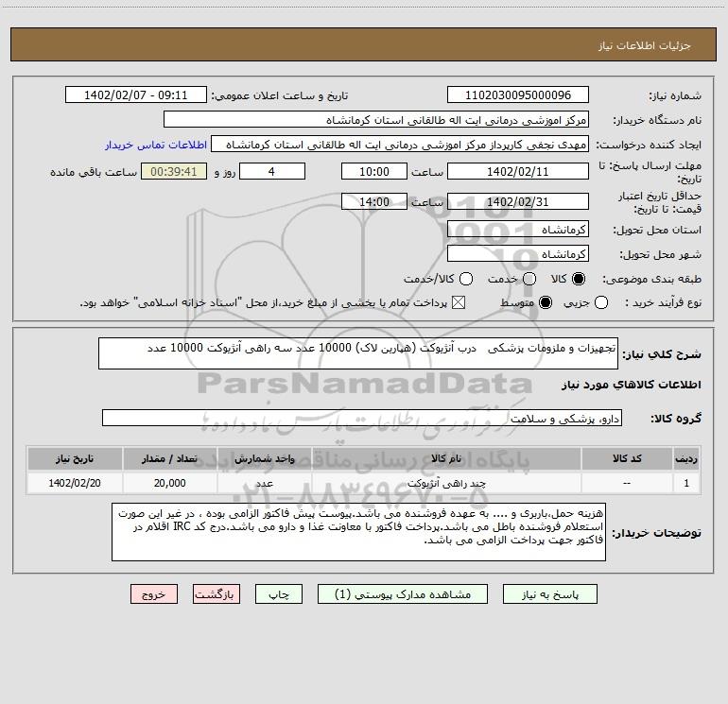
Task: Click the پاسخ به نیاز button
Action: pos(549,594)
